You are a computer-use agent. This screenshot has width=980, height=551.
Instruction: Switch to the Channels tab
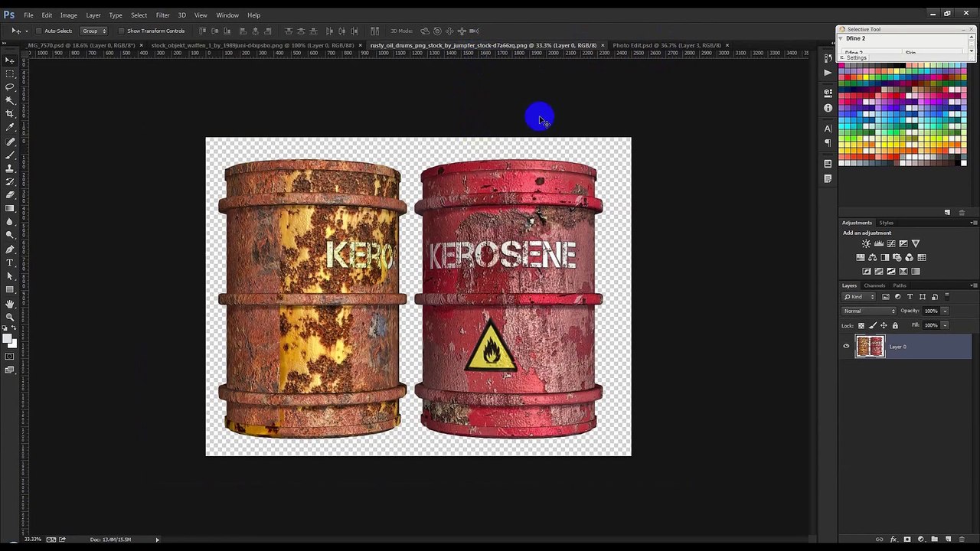874,285
